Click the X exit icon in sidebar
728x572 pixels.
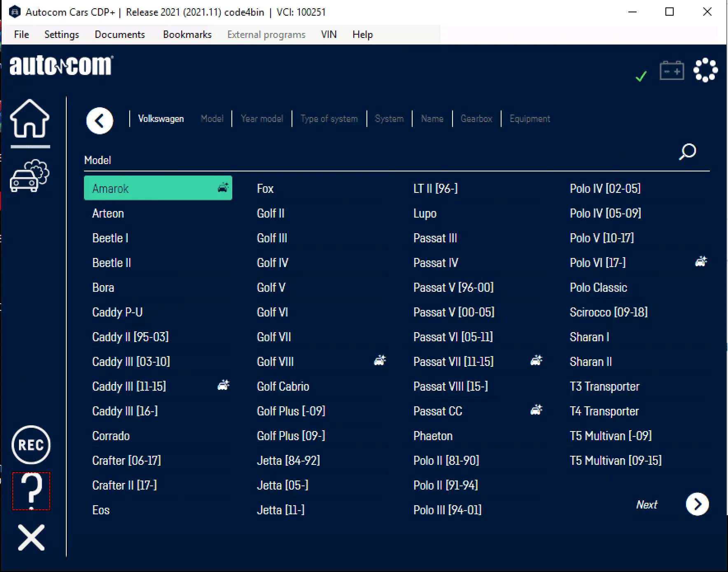[31, 537]
